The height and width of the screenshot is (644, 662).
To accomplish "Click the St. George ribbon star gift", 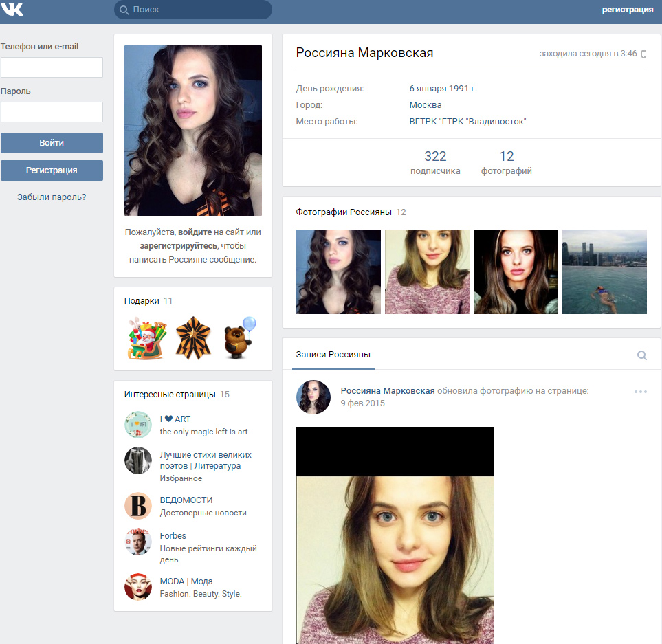I will [x=193, y=338].
